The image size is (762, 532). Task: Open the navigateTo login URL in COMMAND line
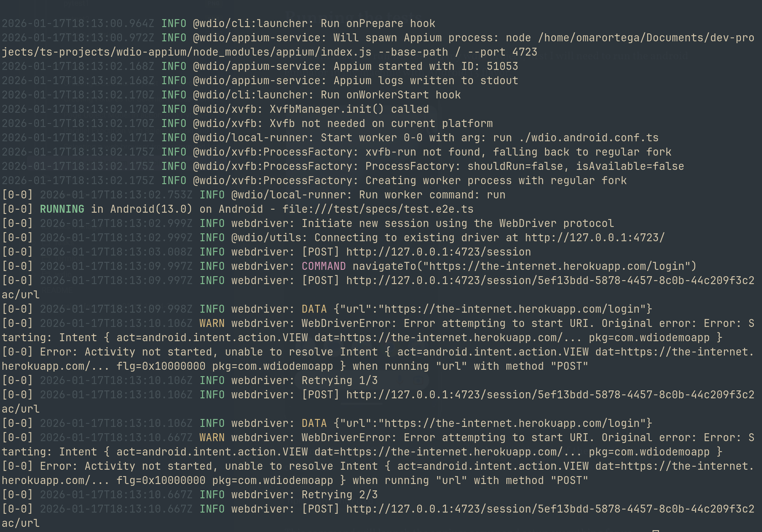(x=554, y=266)
